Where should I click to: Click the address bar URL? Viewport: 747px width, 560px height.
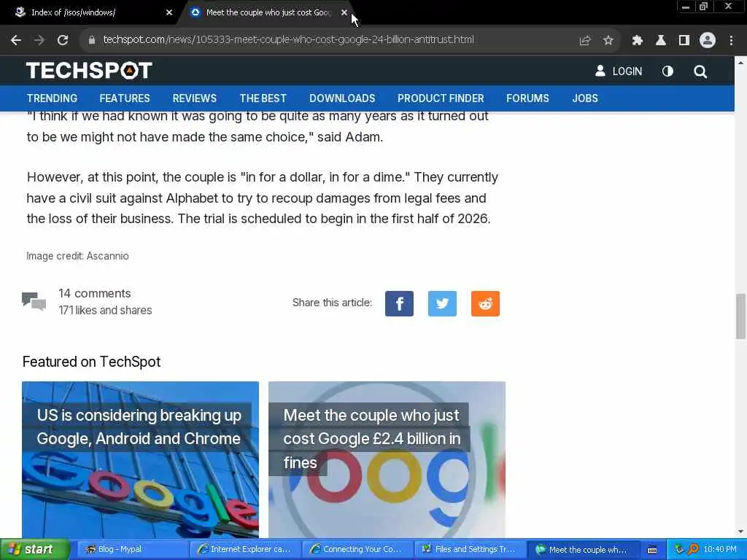(x=288, y=40)
